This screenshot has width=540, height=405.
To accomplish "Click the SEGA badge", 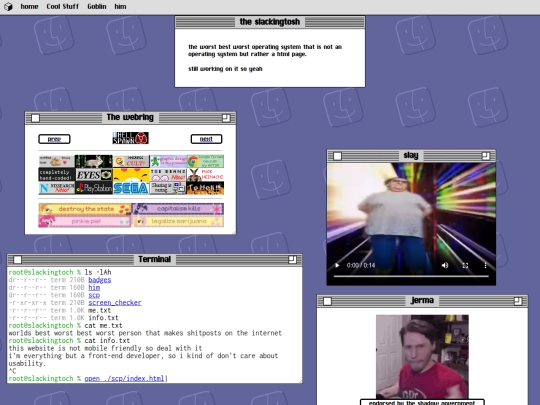I will 131,188.
